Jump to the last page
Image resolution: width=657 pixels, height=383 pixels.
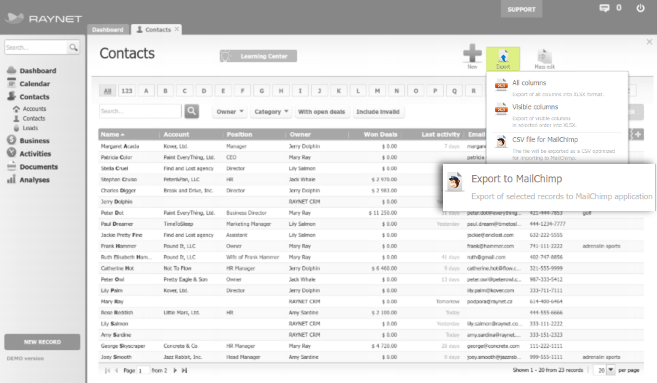184,370
